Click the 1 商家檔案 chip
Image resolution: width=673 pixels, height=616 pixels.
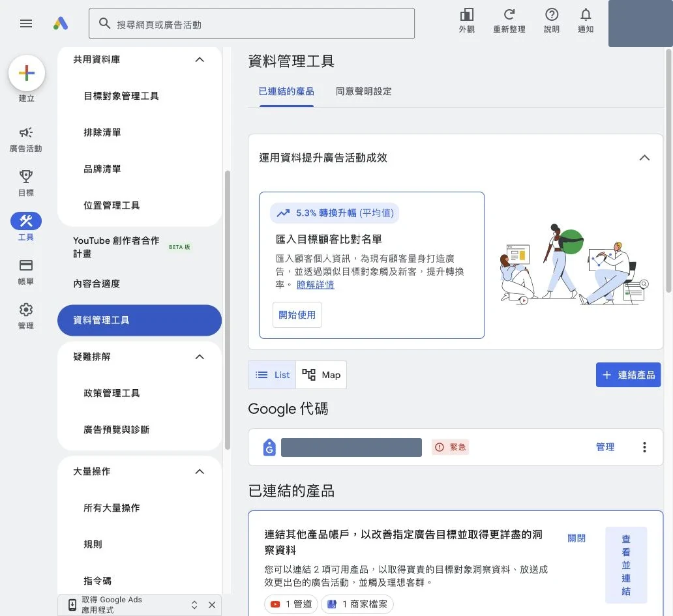357,604
